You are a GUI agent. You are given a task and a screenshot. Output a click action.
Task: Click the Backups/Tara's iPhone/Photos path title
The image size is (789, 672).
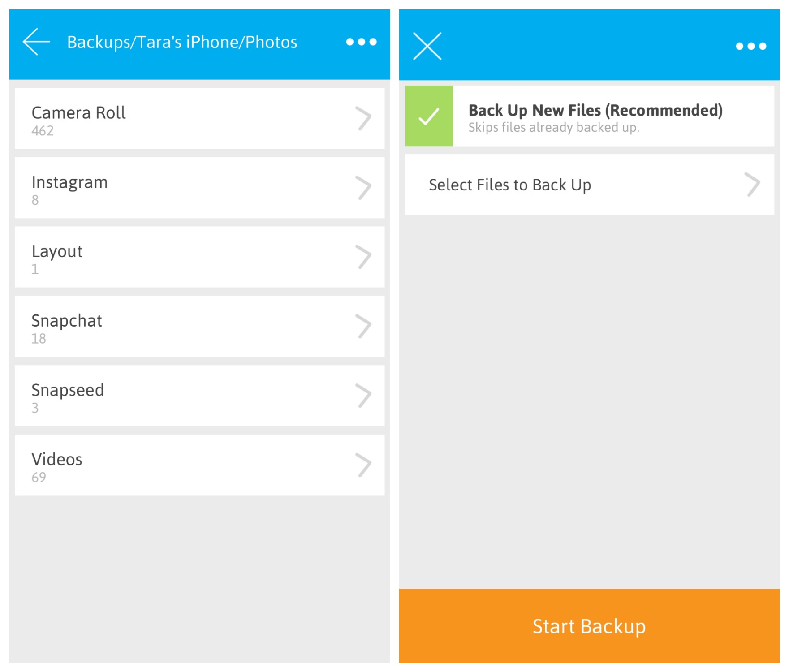(182, 42)
